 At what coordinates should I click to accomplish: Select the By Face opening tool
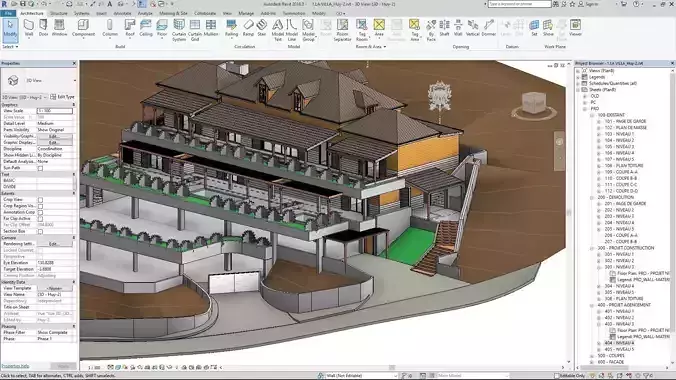point(431,30)
